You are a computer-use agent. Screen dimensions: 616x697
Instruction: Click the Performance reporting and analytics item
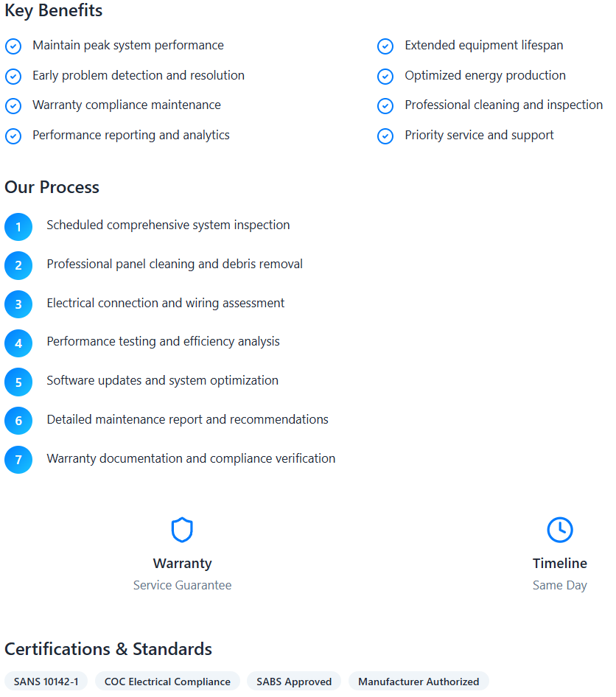tap(131, 135)
